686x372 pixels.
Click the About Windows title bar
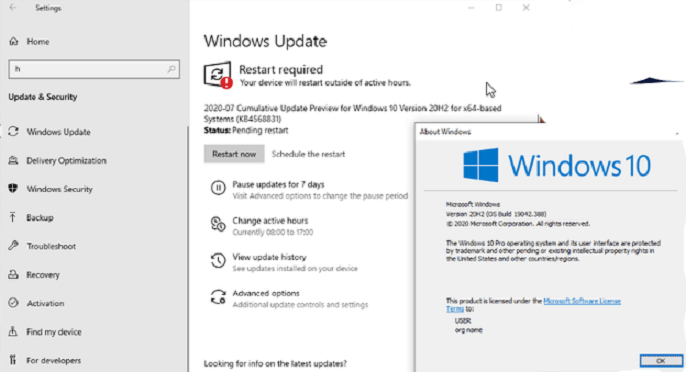549,132
